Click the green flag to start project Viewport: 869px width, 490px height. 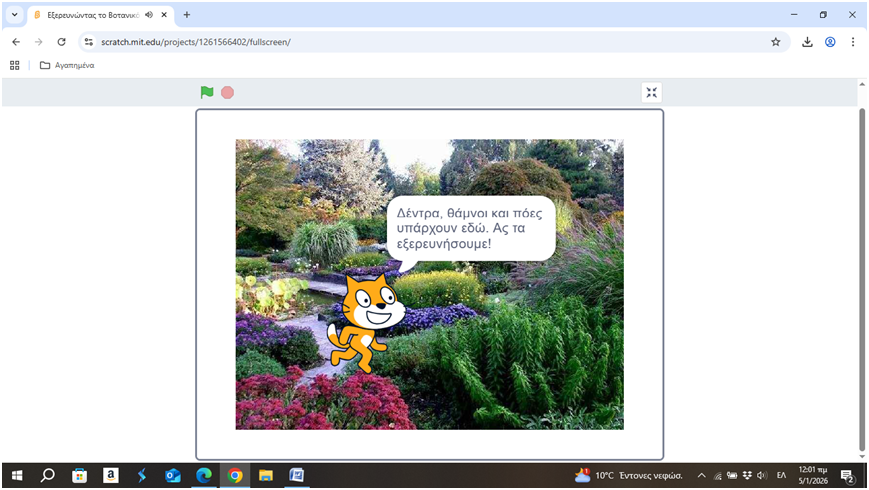click(x=207, y=93)
